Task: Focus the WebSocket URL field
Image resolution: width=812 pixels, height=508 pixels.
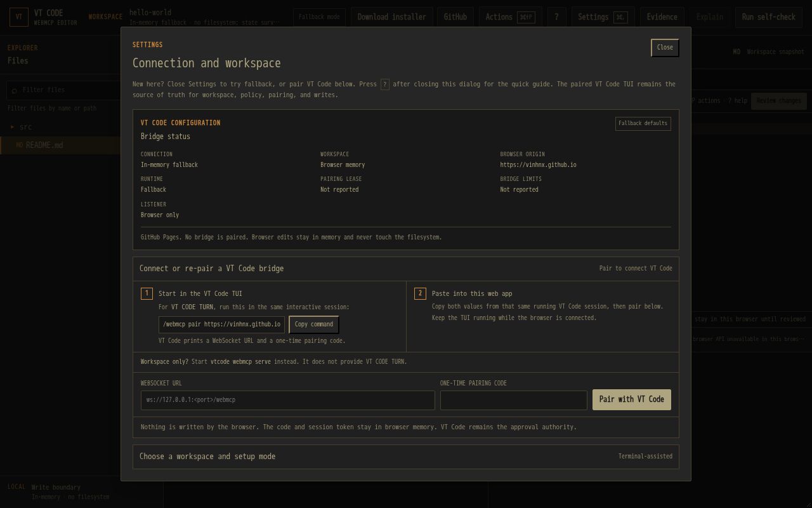Action: click(x=288, y=400)
